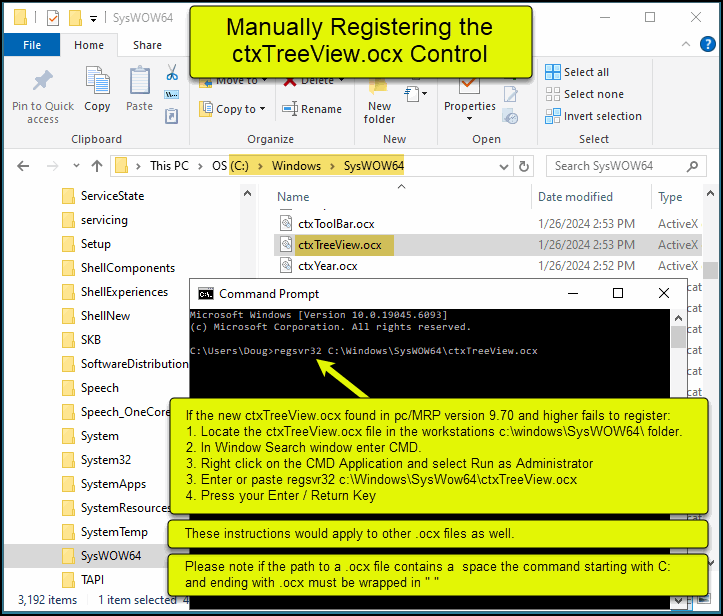Click the search magnifier icon
This screenshot has width=723, height=616.
(692, 166)
